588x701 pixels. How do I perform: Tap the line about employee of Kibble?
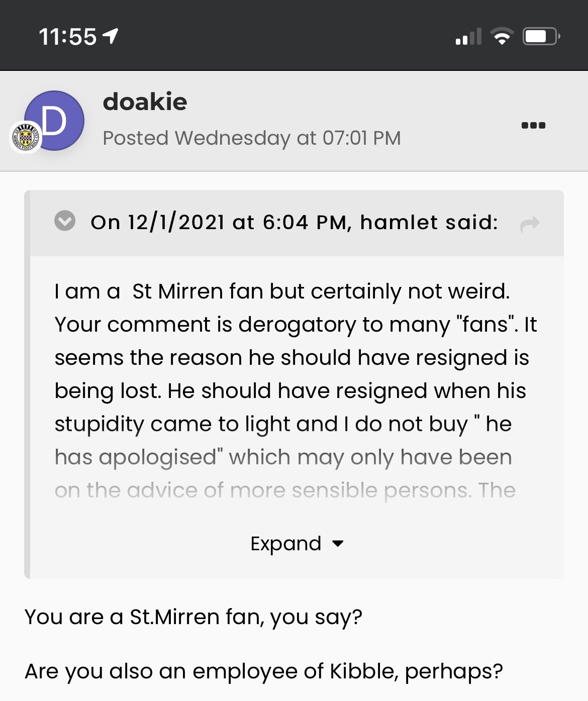263,671
